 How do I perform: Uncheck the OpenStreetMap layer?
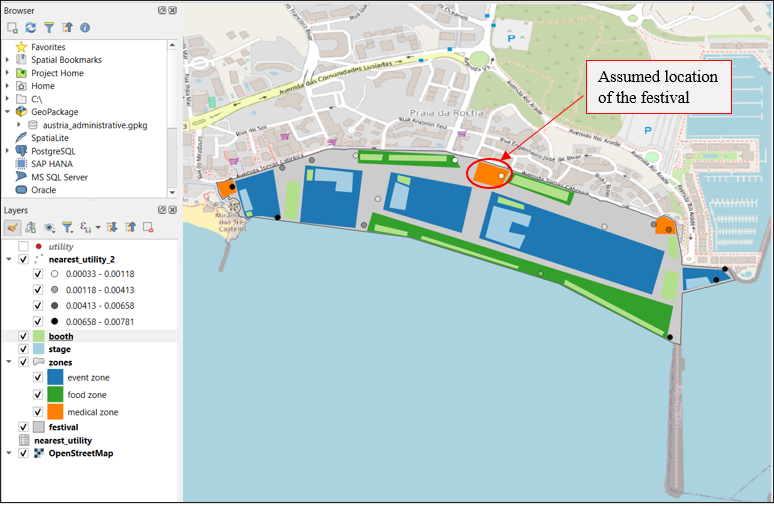pyautogui.click(x=24, y=453)
